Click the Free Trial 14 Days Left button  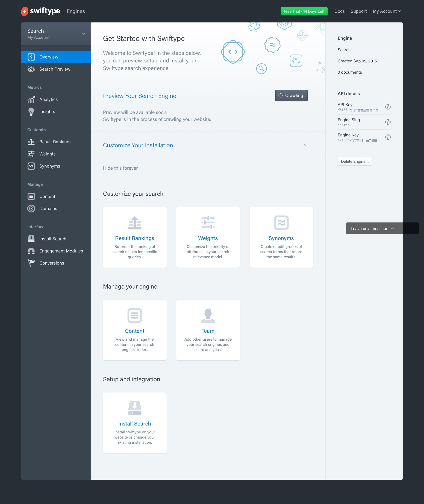(304, 11)
